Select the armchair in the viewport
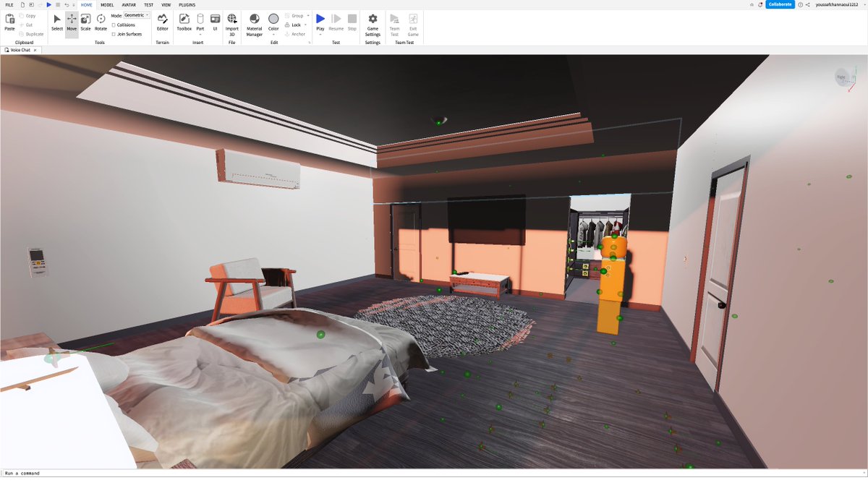 (x=250, y=291)
